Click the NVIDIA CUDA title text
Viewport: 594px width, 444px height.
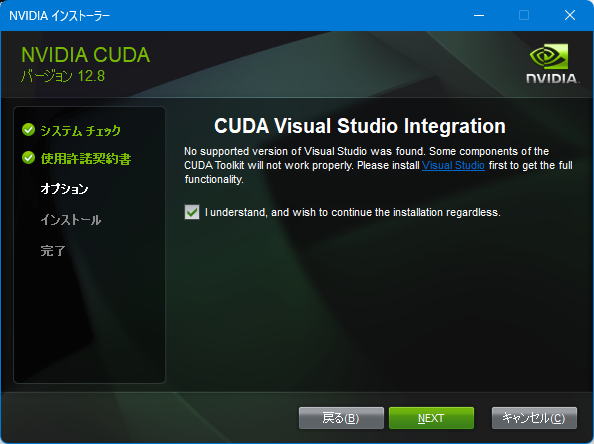(x=86, y=55)
